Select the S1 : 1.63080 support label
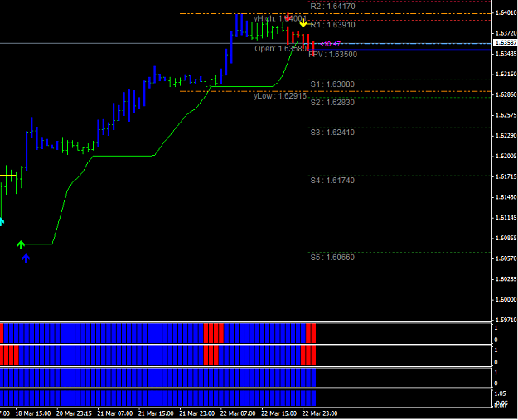The height and width of the screenshot is (420, 518). 332,84
